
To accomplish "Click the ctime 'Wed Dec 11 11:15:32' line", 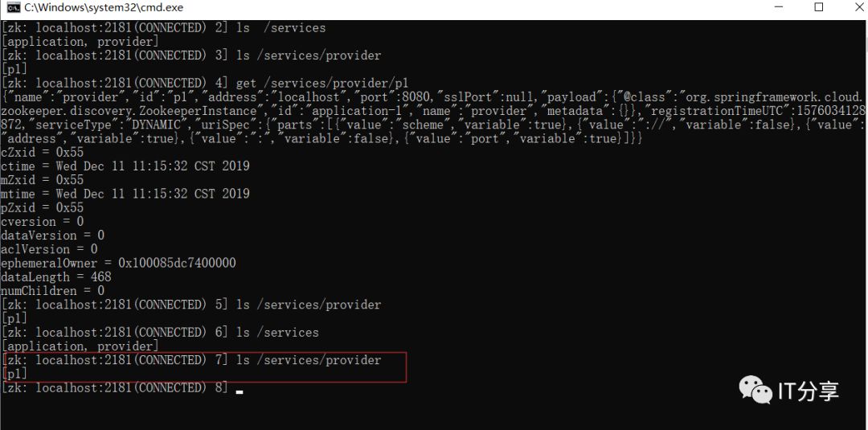I will pyautogui.click(x=125, y=166).
